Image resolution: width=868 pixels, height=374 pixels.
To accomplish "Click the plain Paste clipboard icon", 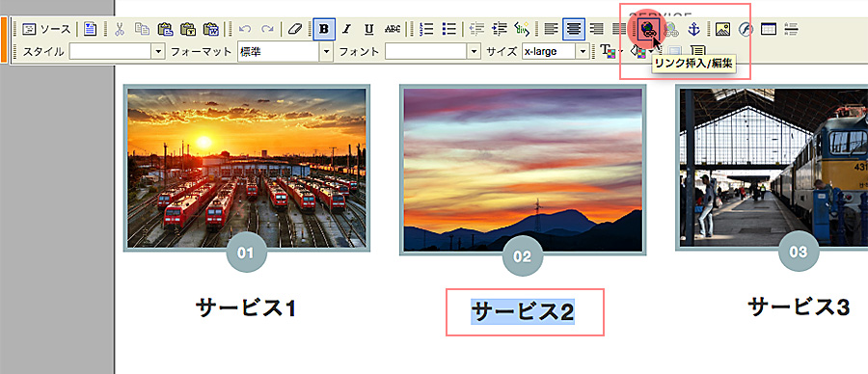I will point(165,29).
